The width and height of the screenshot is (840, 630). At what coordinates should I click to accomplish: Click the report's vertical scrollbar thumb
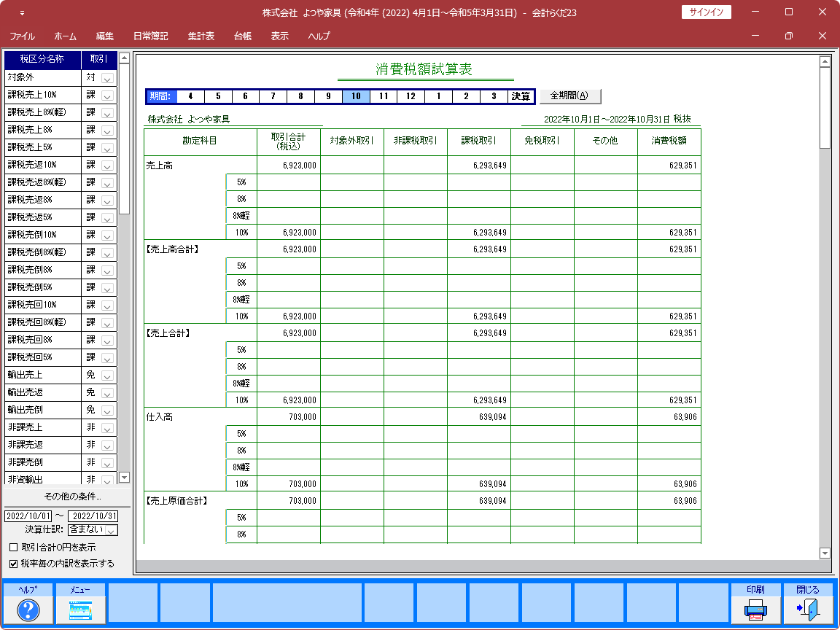[825, 107]
